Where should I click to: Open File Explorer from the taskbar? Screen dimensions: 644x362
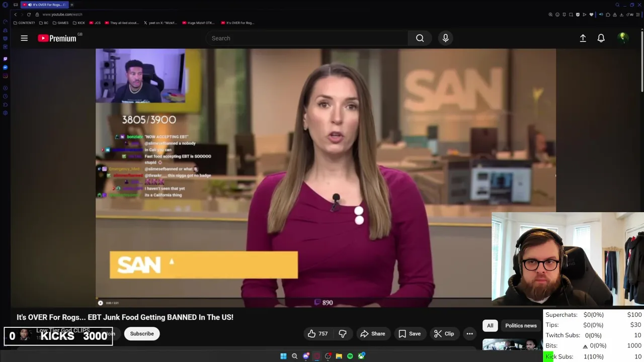pyautogui.click(x=339, y=356)
